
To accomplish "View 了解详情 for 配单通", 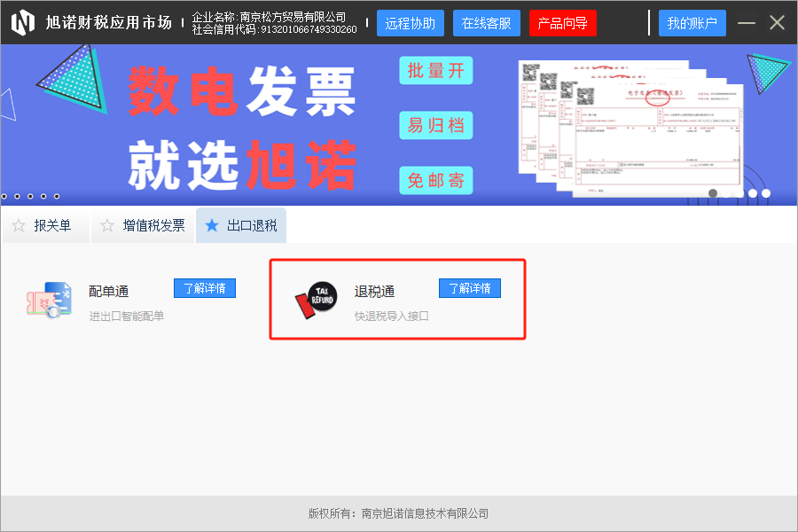I will (x=205, y=288).
